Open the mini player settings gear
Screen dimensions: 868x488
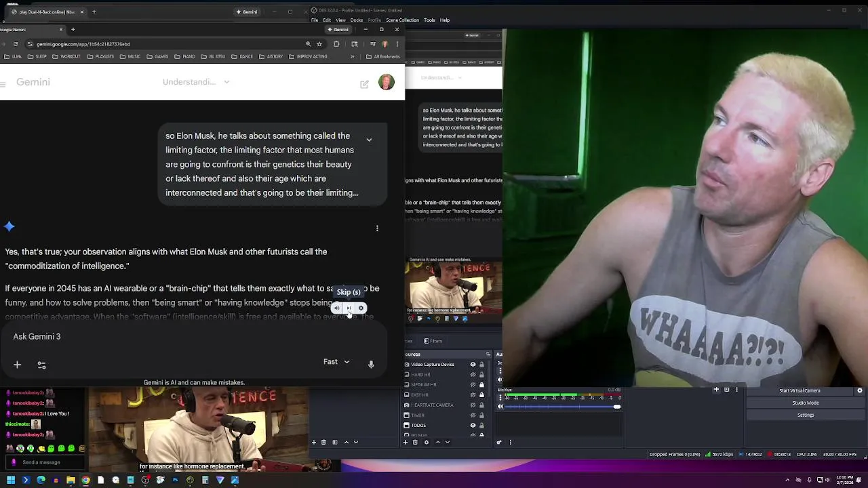[x=361, y=308]
